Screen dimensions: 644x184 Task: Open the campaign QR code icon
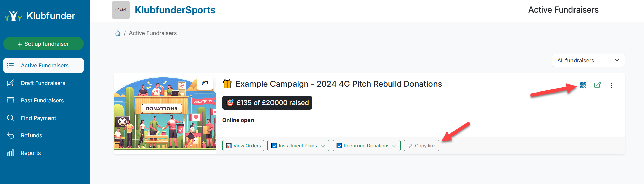[x=583, y=85]
